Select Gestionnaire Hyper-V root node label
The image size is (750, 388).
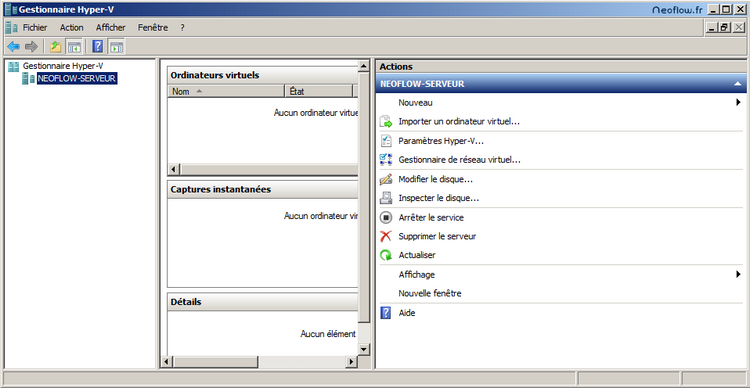pyautogui.click(x=63, y=67)
